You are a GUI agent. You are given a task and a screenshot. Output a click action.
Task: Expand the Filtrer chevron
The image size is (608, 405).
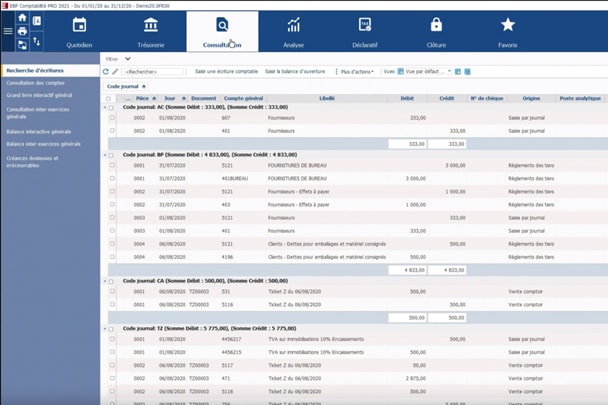coord(128,59)
